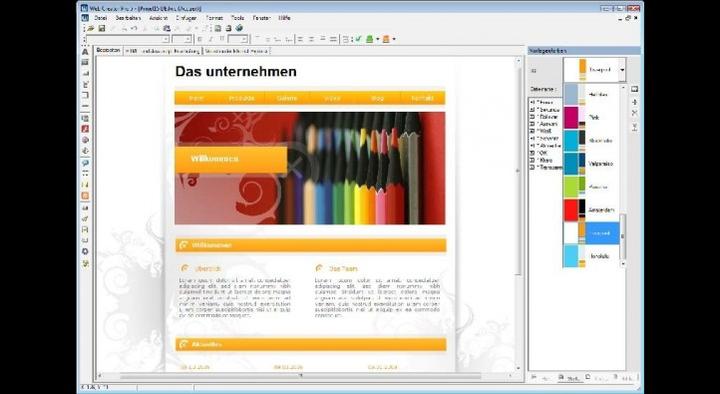The height and width of the screenshot is (394, 720).
Task: Click the print icon in toolbar
Action: coord(229,28)
